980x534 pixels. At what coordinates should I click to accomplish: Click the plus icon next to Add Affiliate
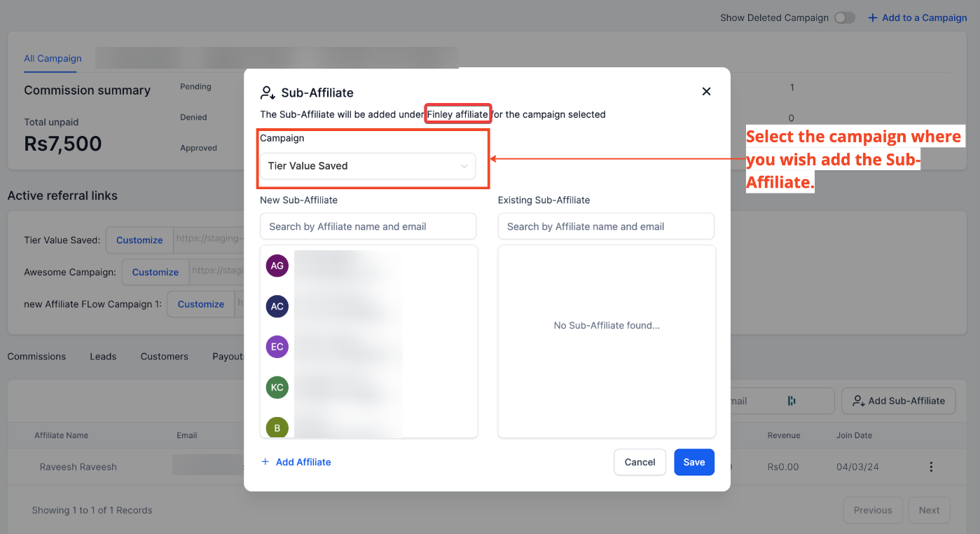tap(265, 462)
